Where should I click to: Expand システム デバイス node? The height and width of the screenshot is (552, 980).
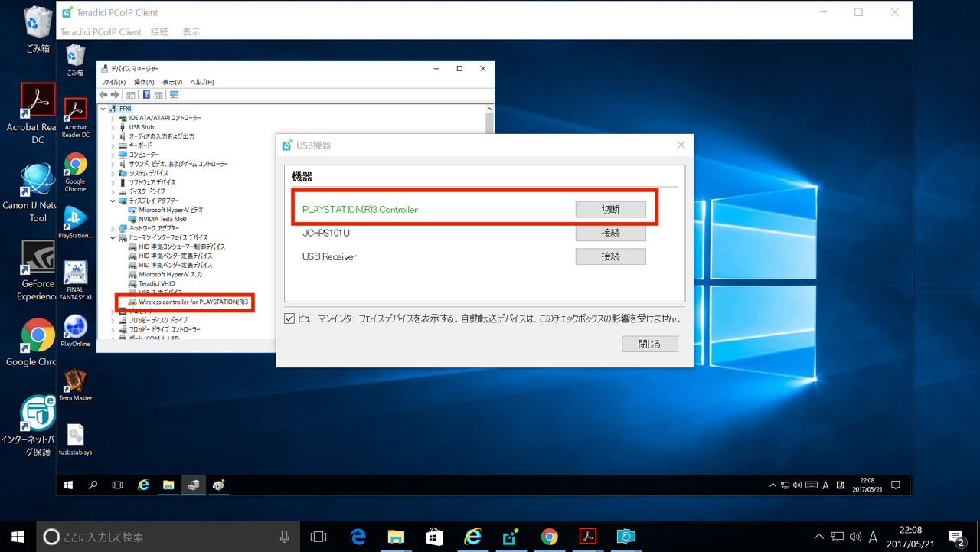(x=113, y=173)
